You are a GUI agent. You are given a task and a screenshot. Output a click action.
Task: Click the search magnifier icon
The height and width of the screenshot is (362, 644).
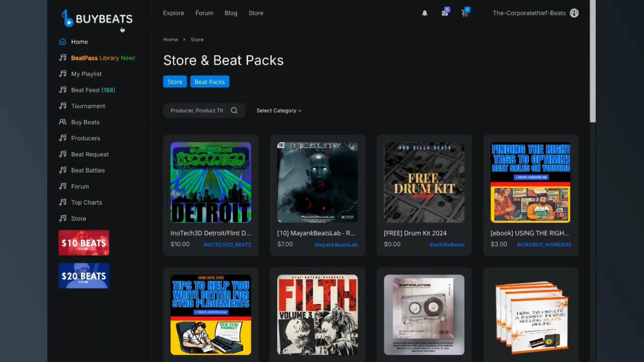234,111
